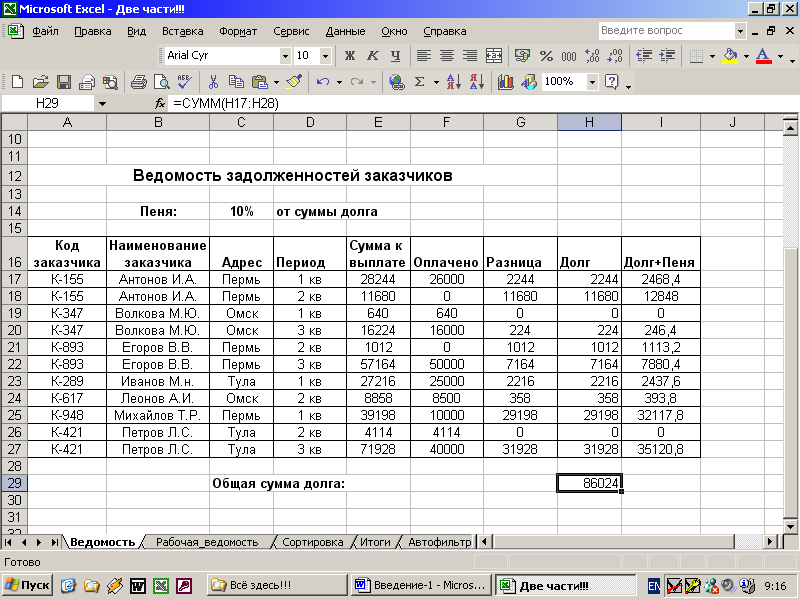This screenshot has height=600, width=800.
Task: Click the Format Painter brush icon
Action: pos(294,82)
